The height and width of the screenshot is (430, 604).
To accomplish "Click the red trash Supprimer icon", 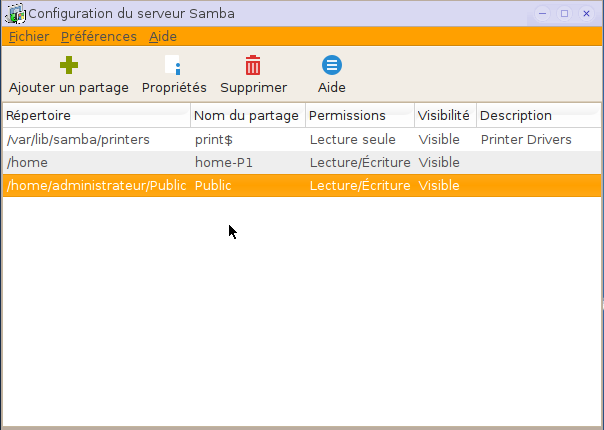I will (x=253, y=65).
